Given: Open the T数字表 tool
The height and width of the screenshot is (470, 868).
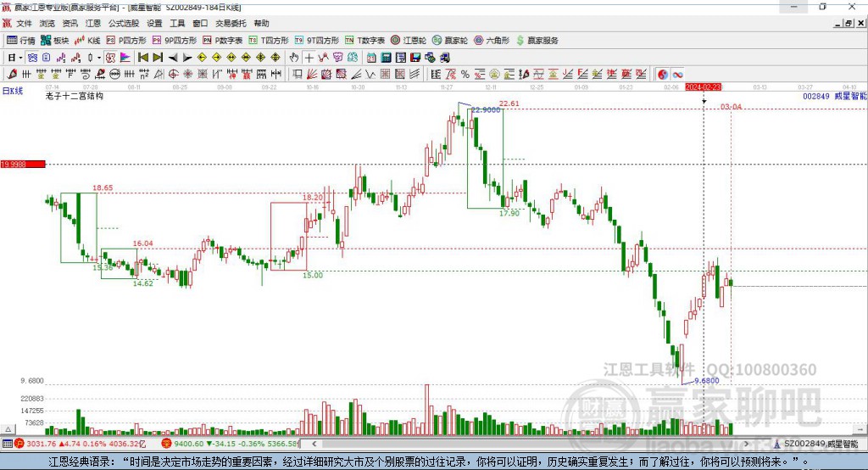Looking at the screenshot, I should click(x=364, y=41).
